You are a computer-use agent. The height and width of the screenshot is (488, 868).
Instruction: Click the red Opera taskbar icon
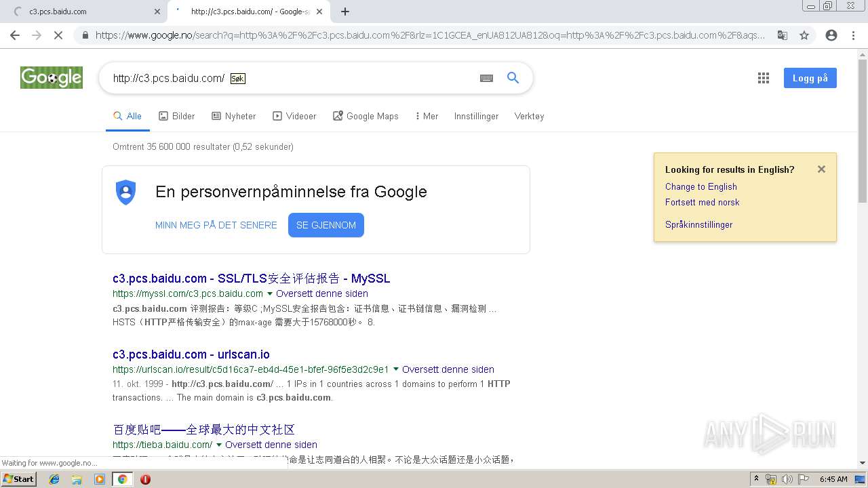(145, 479)
